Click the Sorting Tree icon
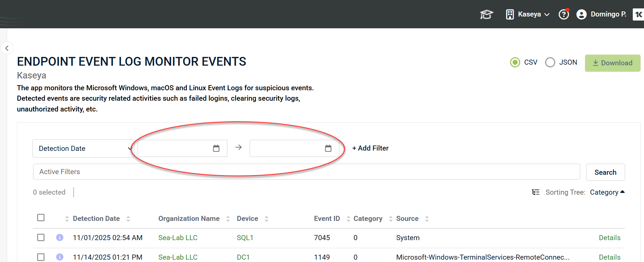Viewport: 644px width, 262px height. 536,192
